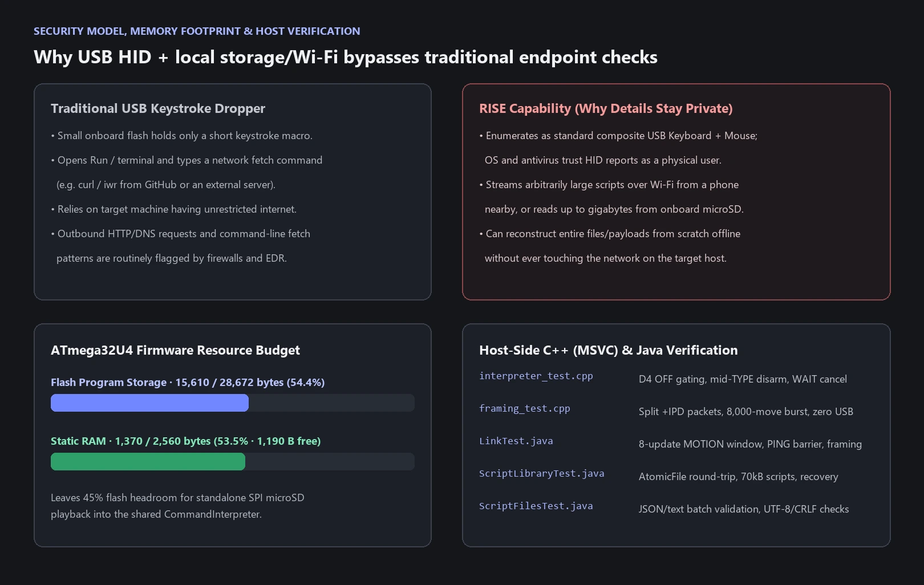Click the 'D4 OFF gating, mid-TYPE disarm' description

point(743,379)
